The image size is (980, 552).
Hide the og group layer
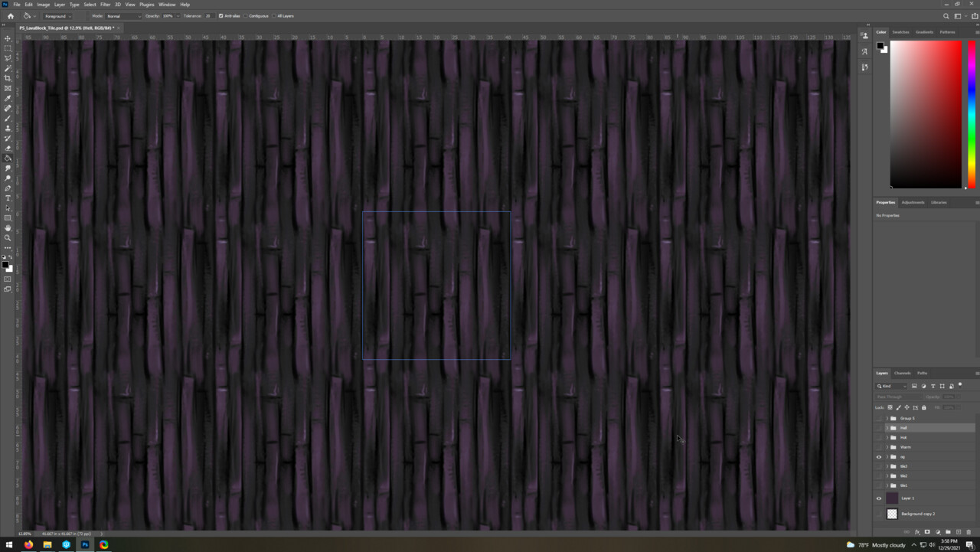(x=879, y=457)
